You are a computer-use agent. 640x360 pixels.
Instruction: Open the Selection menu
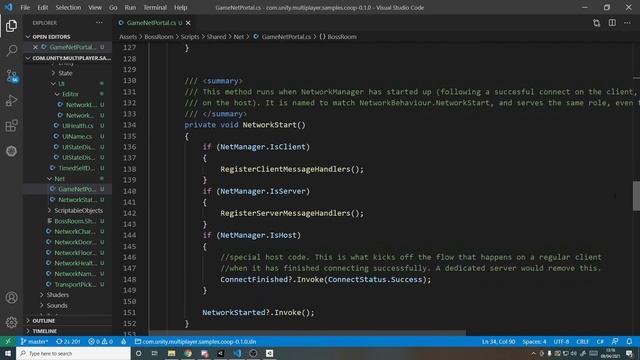(x=68, y=7)
